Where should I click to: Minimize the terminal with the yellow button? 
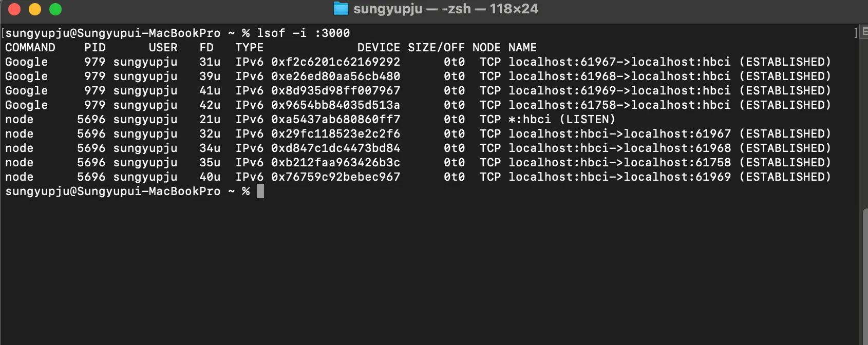[x=35, y=9]
